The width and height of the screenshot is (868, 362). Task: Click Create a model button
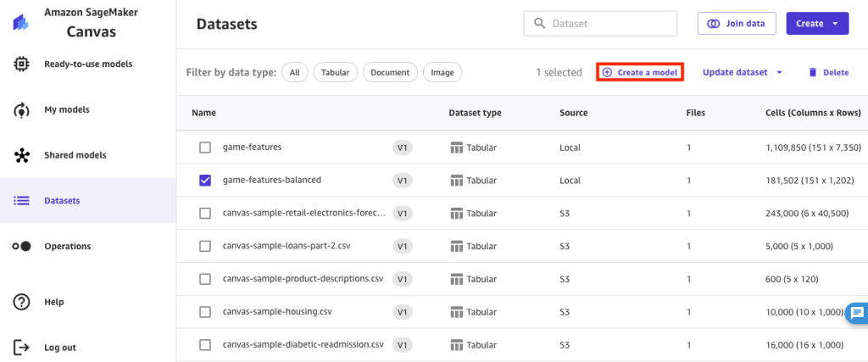pos(640,73)
